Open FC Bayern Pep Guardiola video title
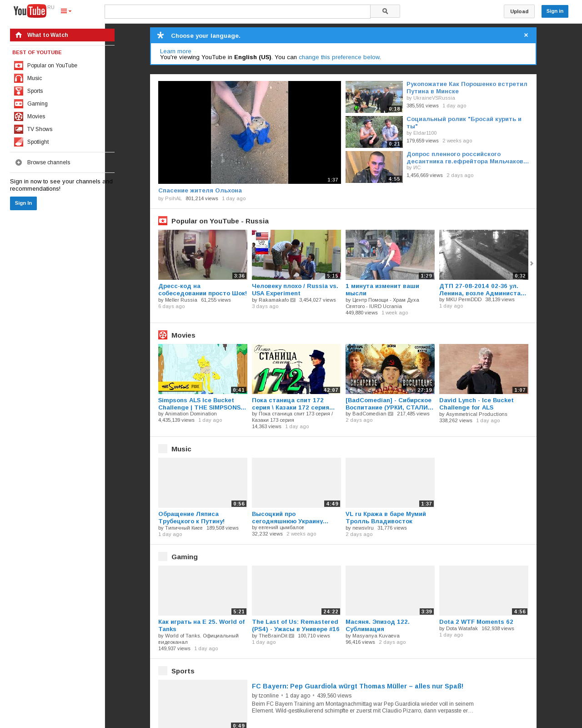Viewport: 582px width, 728px height. click(357, 686)
